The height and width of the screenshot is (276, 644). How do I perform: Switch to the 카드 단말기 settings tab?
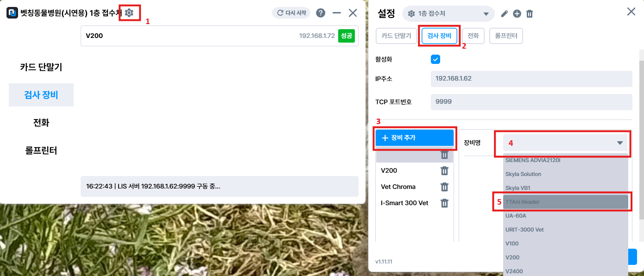click(x=396, y=36)
